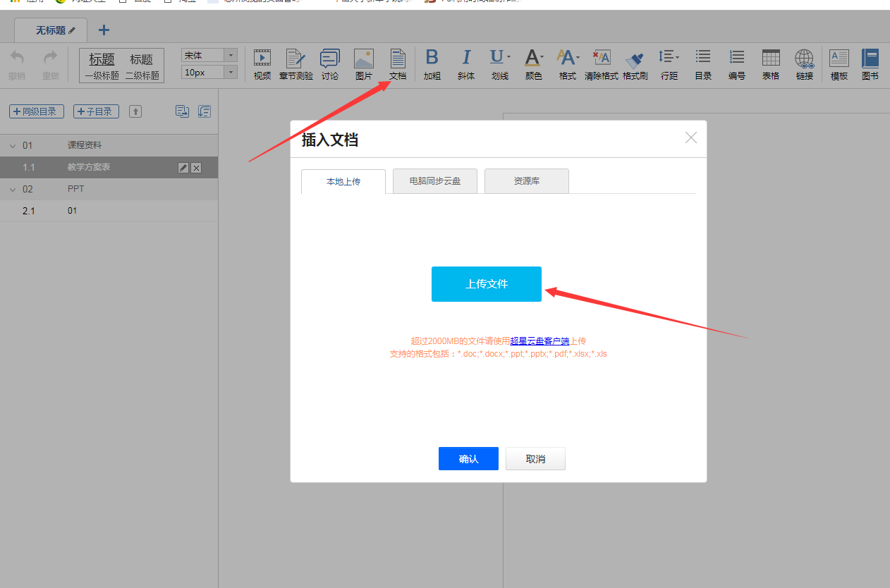
Task: Toggle bold formatting
Action: [432, 64]
